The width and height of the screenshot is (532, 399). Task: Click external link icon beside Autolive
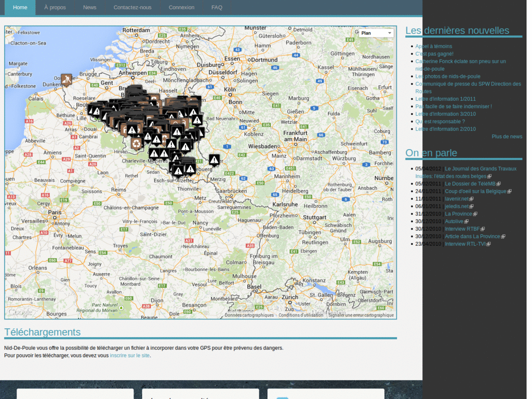(x=466, y=221)
